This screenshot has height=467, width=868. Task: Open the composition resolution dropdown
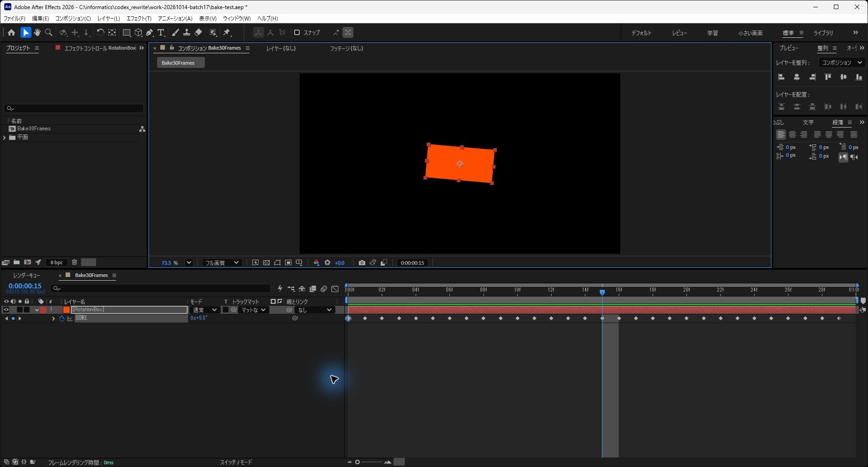pos(222,262)
